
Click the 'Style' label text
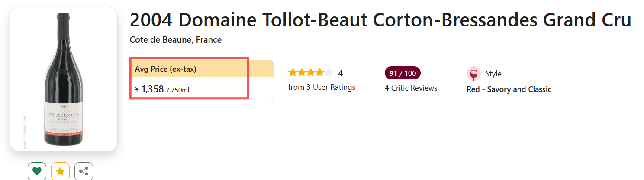493,74
